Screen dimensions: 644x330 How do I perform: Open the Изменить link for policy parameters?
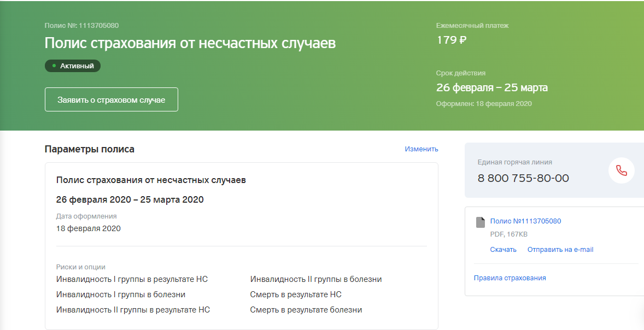(421, 149)
